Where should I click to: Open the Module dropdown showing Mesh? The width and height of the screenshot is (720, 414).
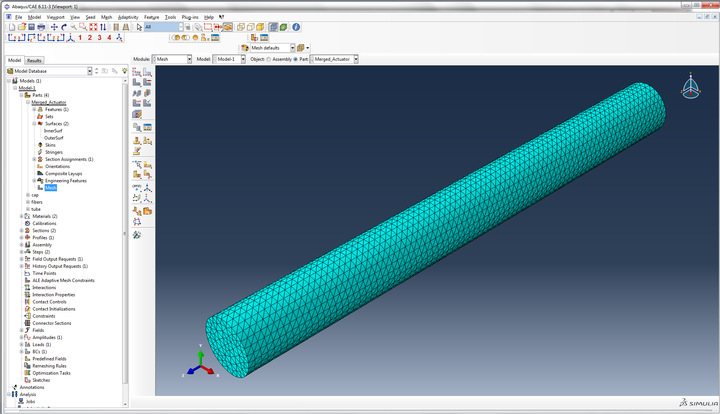pyautogui.click(x=172, y=59)
